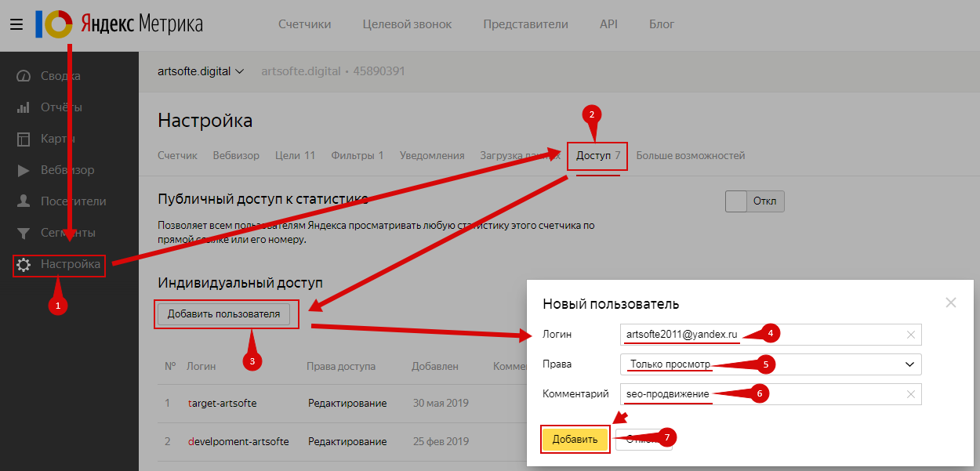Screen dimensions: 980x471
Task: Click the 30 мая 2019 date cell
Action: pos(441,403)
